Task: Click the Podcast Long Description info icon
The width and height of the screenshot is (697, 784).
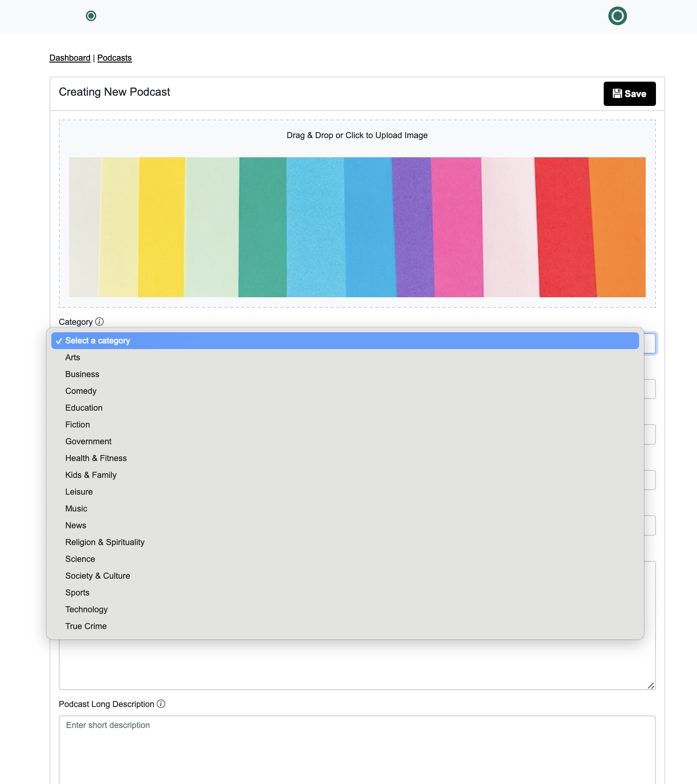Action: 161,704
